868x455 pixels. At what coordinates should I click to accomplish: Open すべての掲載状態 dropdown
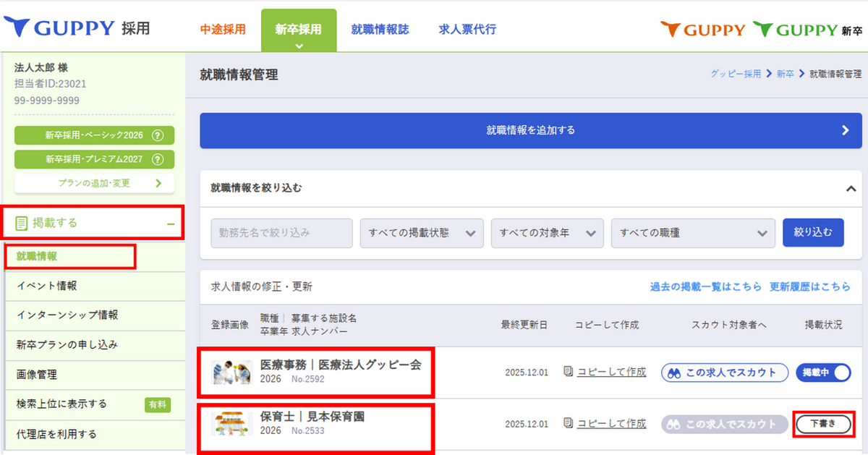422,233
